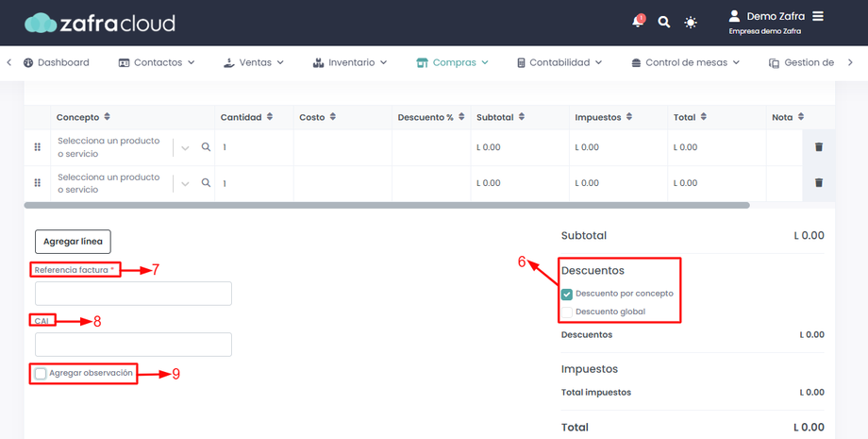The width and height of the screenshot is (868, 439).
Task: Expand the Ventas menu
Action: [254, 62]
